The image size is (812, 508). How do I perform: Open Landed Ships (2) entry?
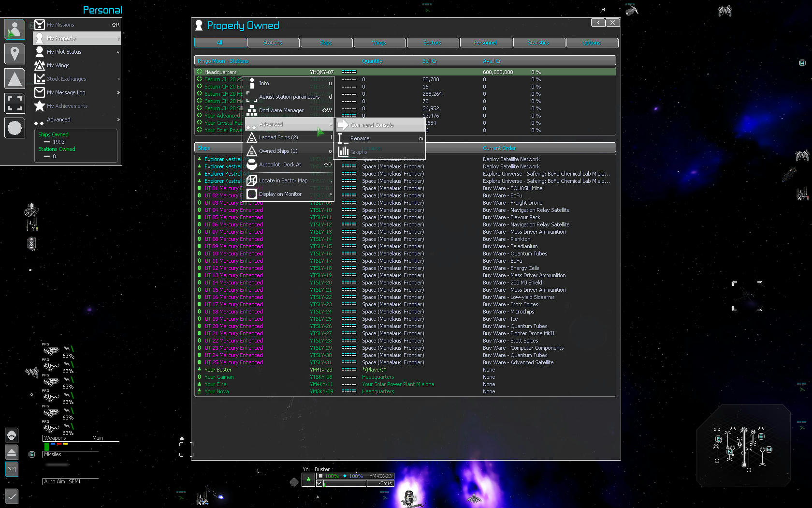[x=289, y=137]
